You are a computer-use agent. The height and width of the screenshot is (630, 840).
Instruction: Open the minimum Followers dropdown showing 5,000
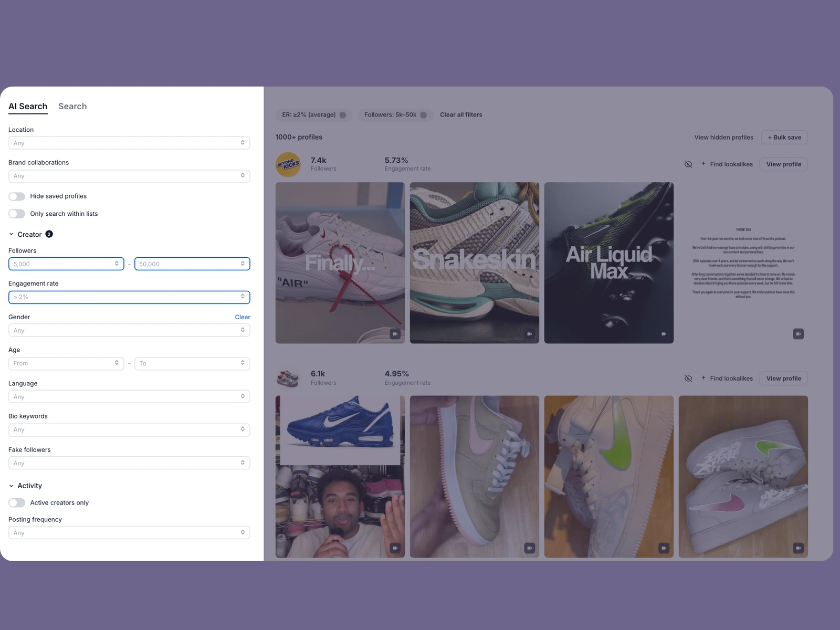pos(66,264)
